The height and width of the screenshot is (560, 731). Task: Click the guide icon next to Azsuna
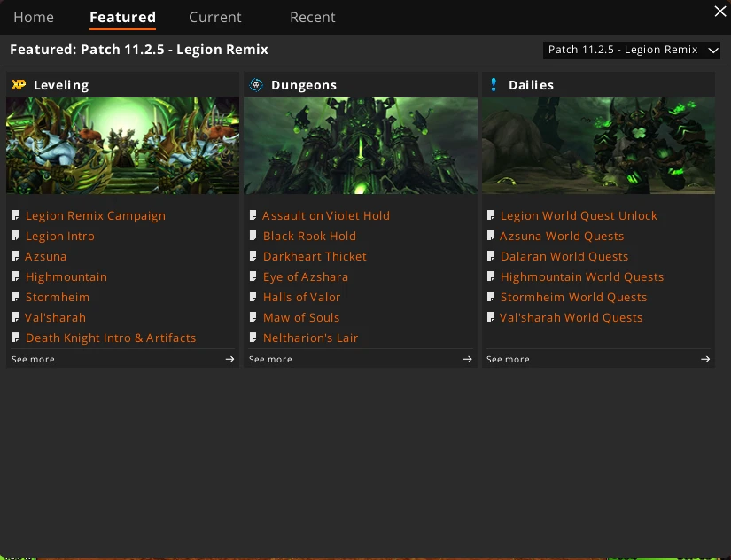16,256
